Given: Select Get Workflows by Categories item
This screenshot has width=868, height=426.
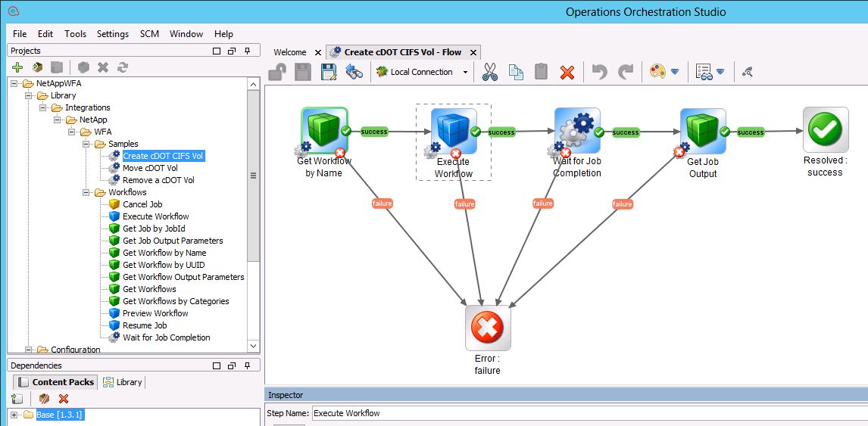Looking at the screenshot, I should coord(176,301).
